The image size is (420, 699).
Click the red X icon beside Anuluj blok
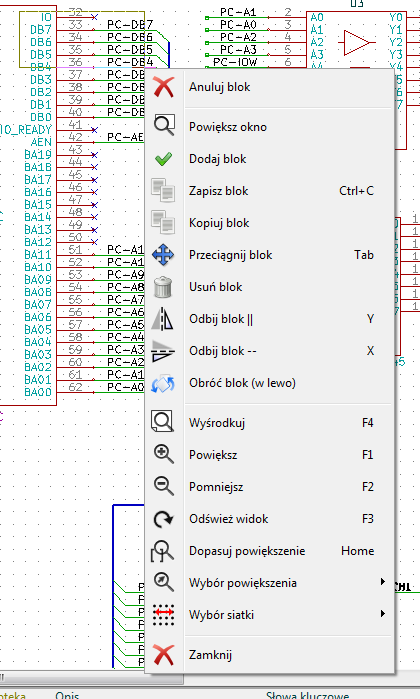164,86
